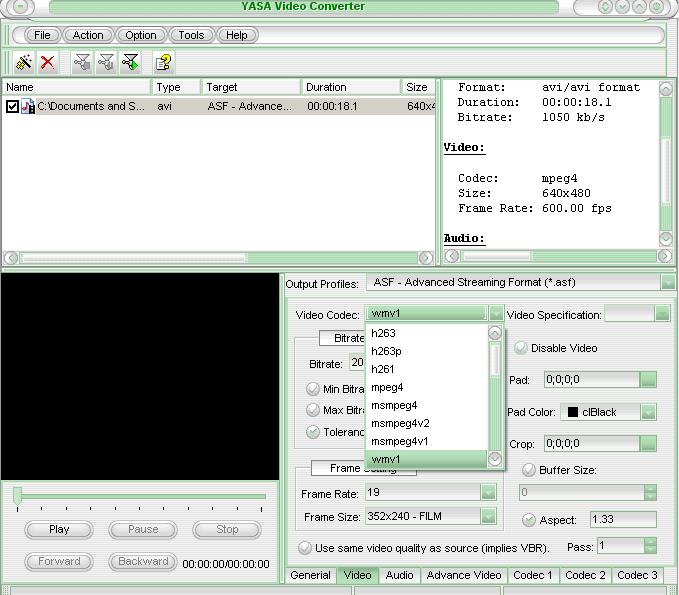679x595 pixels.
Task: Select mpeg4 in the codec list
Action: click(x=427, y=387)
